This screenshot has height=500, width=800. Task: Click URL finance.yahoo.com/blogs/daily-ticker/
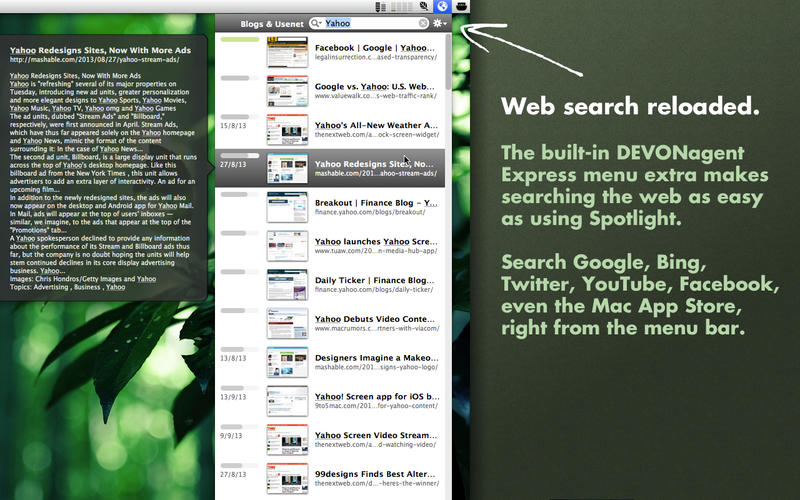[374, 290]
